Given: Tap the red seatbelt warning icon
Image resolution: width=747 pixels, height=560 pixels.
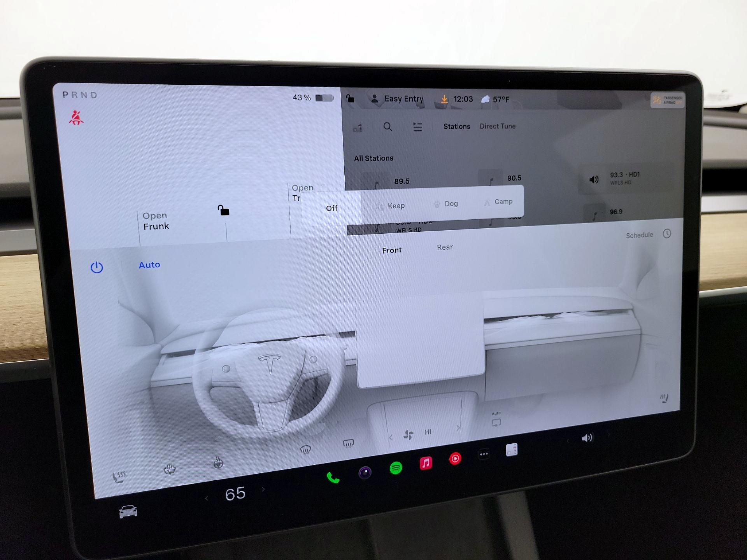Looking at the screenshot, I should [x=76, y=118].
